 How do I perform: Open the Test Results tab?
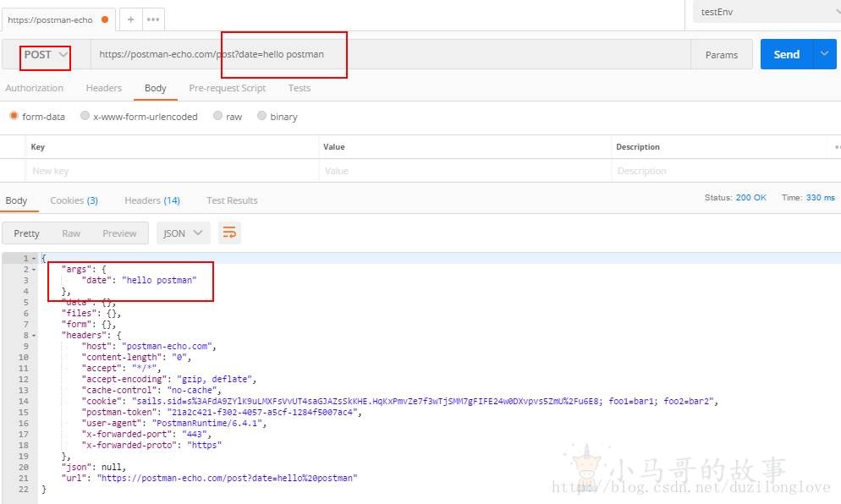click(232, 200)
